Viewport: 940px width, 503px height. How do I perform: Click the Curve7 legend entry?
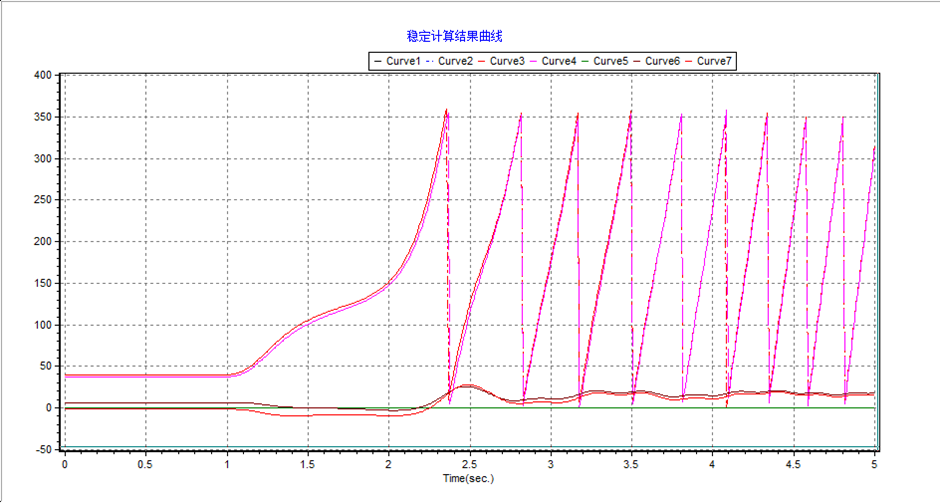[x=714, y=61]
